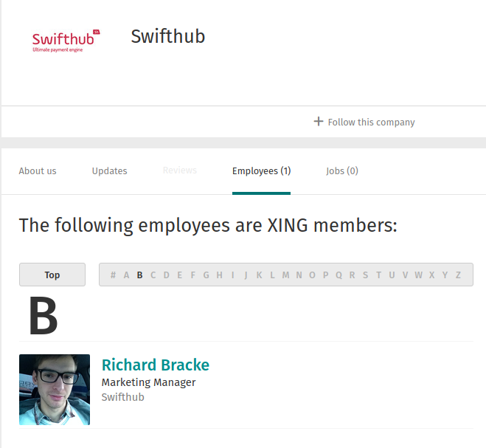Choose letter A in alphabet filter
The width and height of the screenshot is (486, 448).
click(126, 275)
